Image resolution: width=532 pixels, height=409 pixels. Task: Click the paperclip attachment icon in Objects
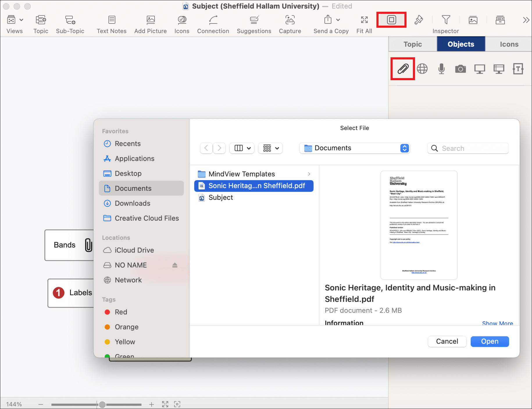tap(403, 69)
